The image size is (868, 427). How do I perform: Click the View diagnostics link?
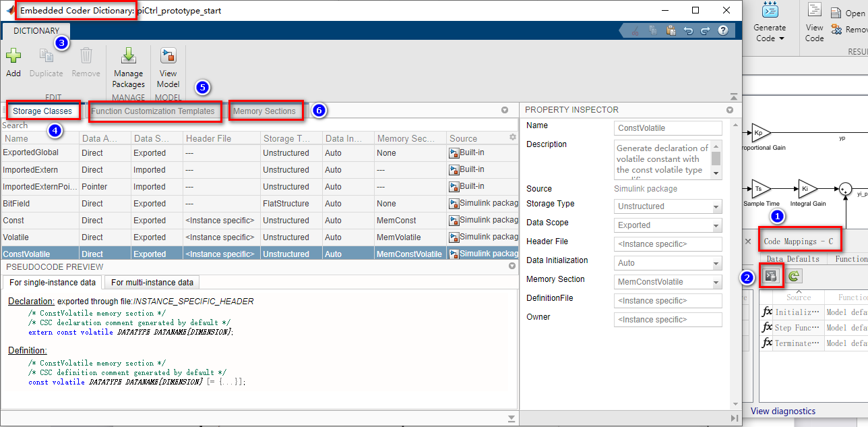click(783, 411)
